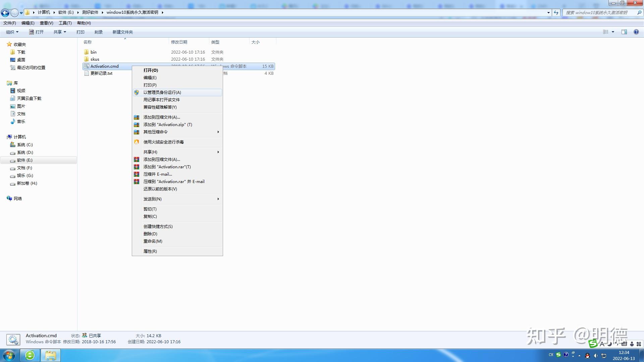Expand the 组织 toolbar dropdown
644x362 pixels.
click(x=12, y=32)
